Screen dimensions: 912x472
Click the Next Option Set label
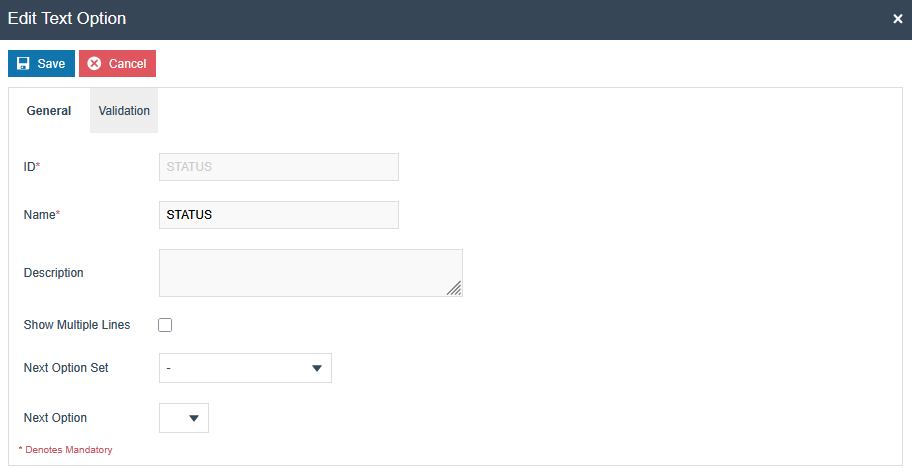(66, 368)
